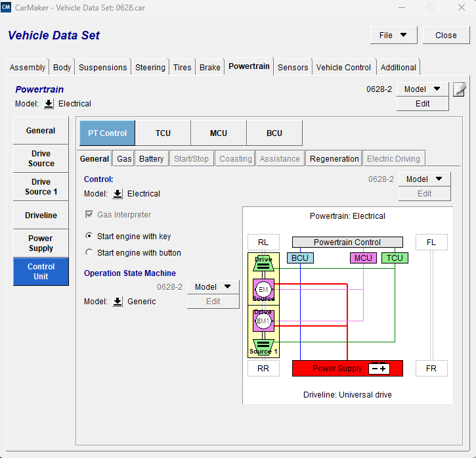476x458 pixels.
Task: Toggle the Gas Interpreter checkbox
Action: point(89,215)
